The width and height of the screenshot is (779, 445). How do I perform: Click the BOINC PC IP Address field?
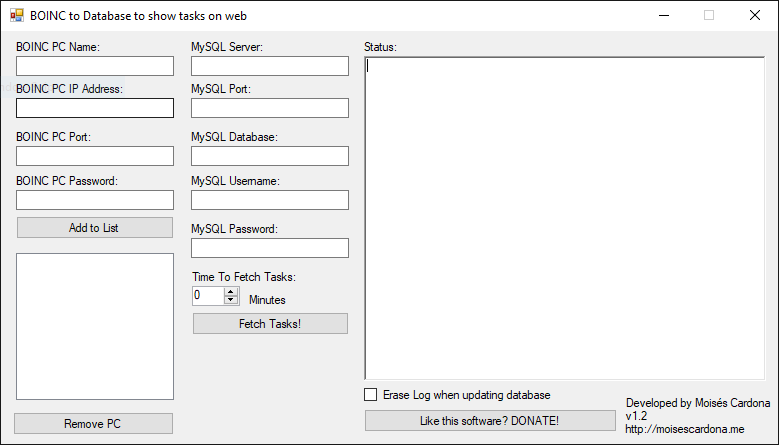point(95,108)
